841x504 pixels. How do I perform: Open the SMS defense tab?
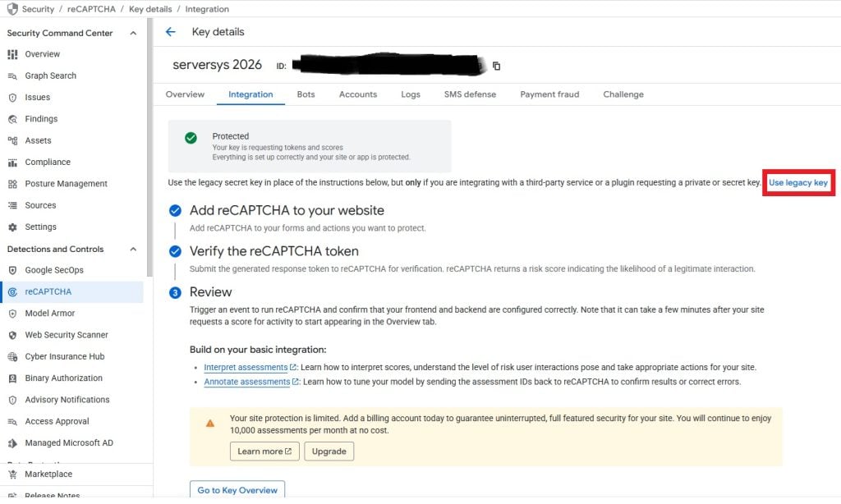470,94
